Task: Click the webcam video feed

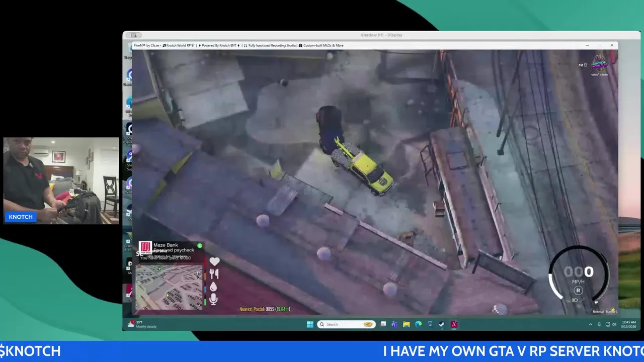Action: click(61, 180)
